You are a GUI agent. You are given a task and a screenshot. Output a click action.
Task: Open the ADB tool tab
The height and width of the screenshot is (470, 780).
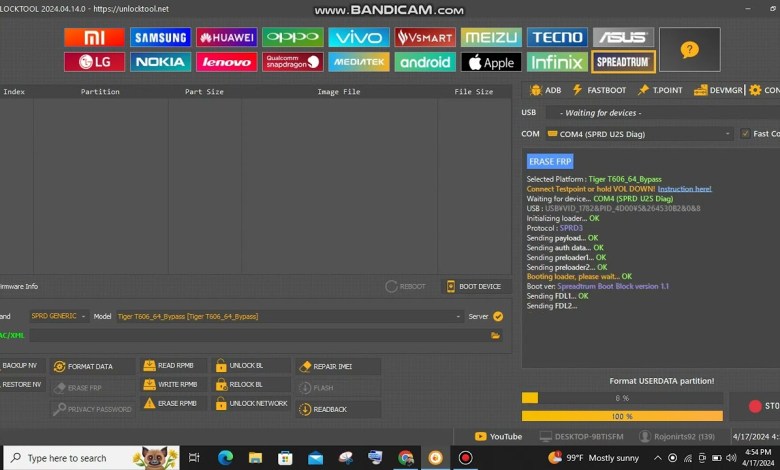(546, 90)
